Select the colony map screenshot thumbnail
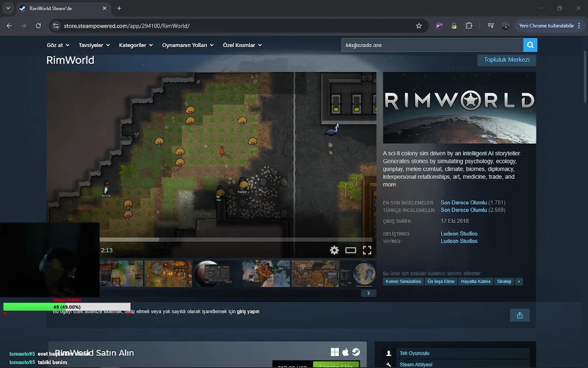 121,274
